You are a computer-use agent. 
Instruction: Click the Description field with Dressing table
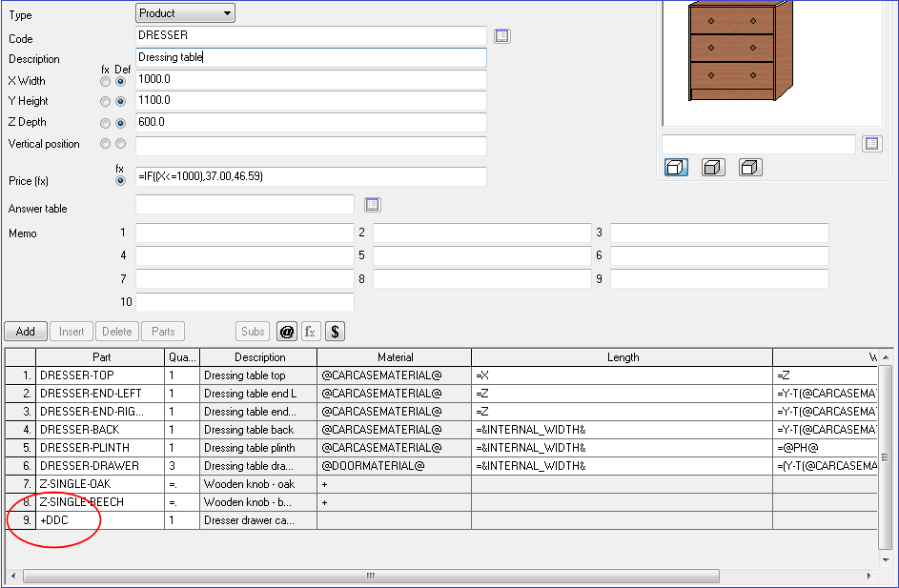pyautogui.click(x=311, y=58)
